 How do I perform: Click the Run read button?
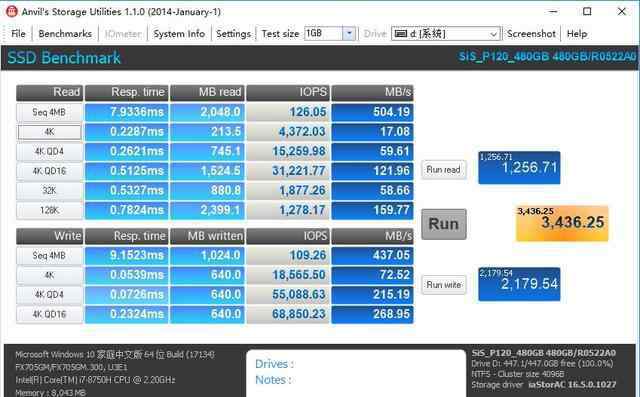443,169
